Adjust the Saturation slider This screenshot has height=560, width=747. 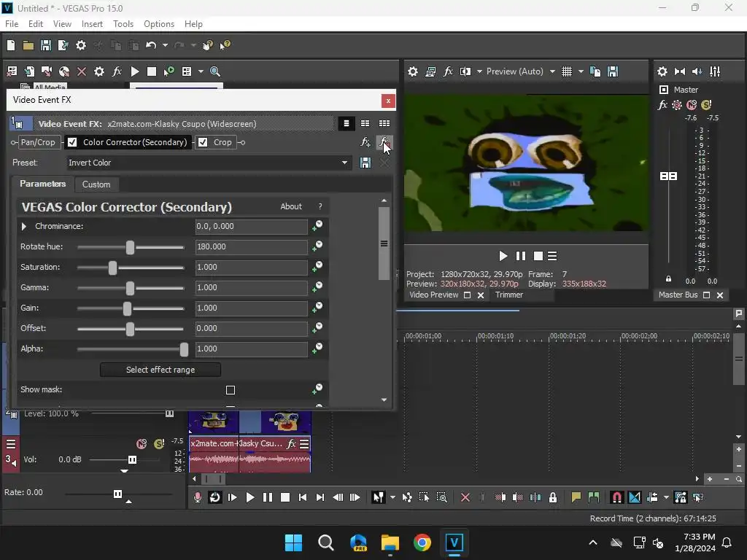[113, 267]
